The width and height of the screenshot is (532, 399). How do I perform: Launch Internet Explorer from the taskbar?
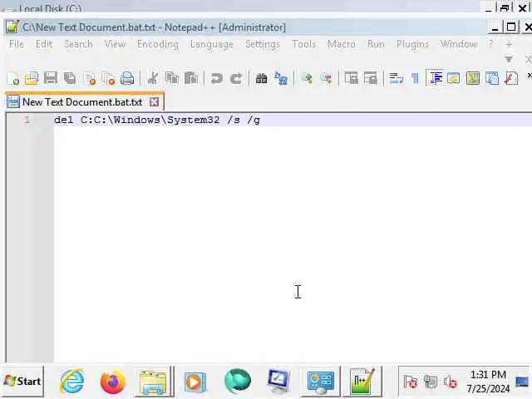click(72, 381)
